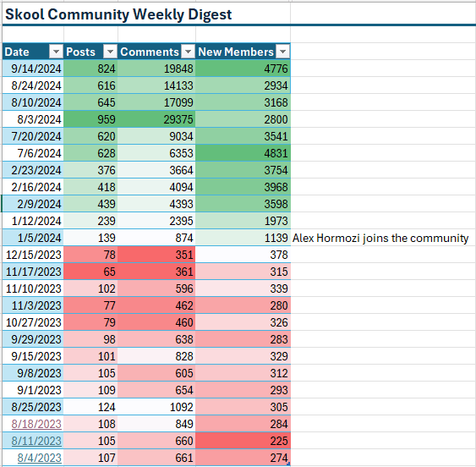The width and height of the screenshot is (476, 467).
Task: Select the date cell 9/1/2023
Action: pyautogui.click(x=33, y=390)
